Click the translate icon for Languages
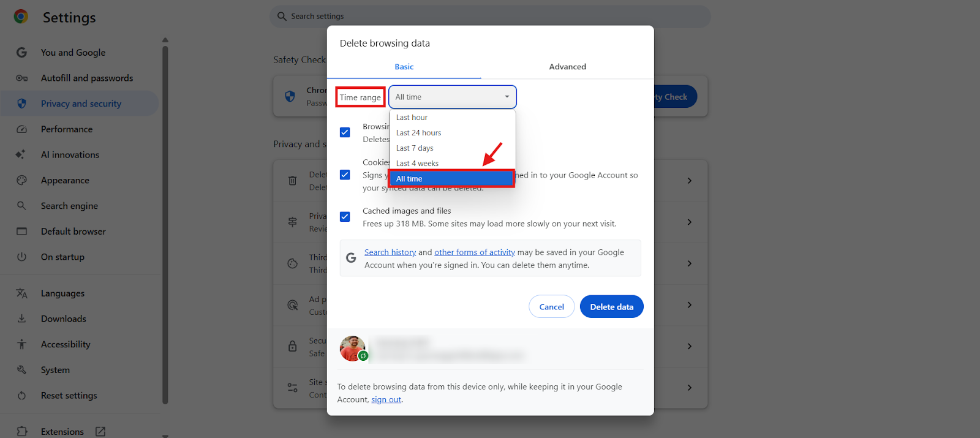Image resolution: width=980 pixels, height=438 pixels. pos(21,293)
